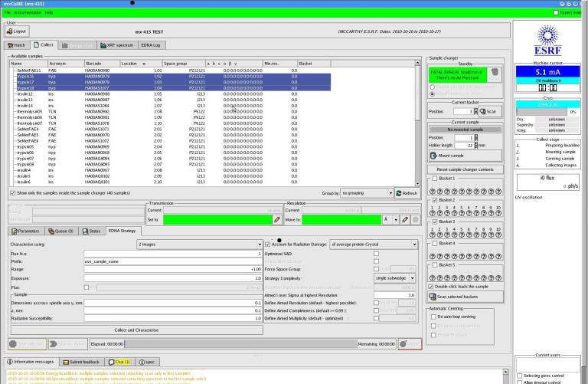Click Reset sample changer contents

click(463, 168)
